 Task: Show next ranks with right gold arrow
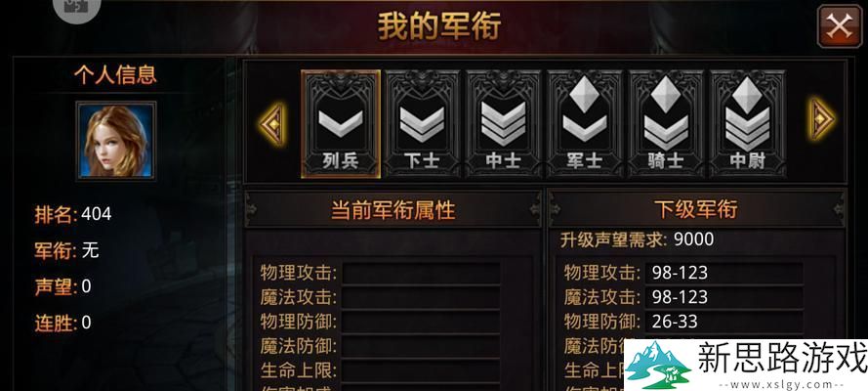[823, 119]
